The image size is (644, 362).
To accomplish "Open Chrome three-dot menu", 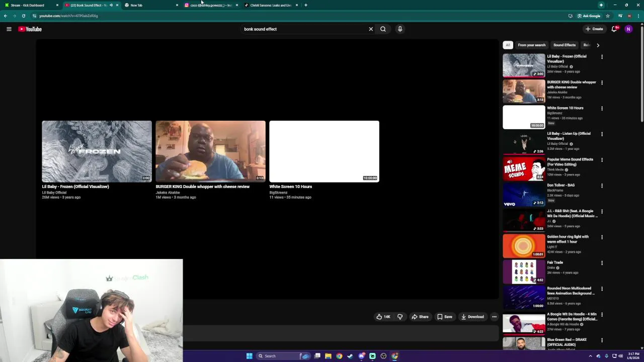I will 638,16.
